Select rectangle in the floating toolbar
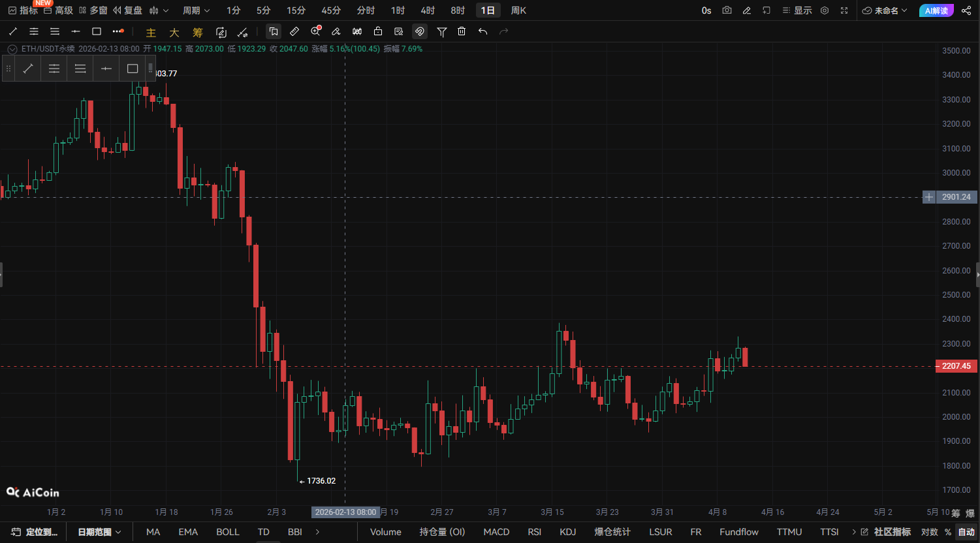This screenshot has width=980, height=543. click(133, 69)
